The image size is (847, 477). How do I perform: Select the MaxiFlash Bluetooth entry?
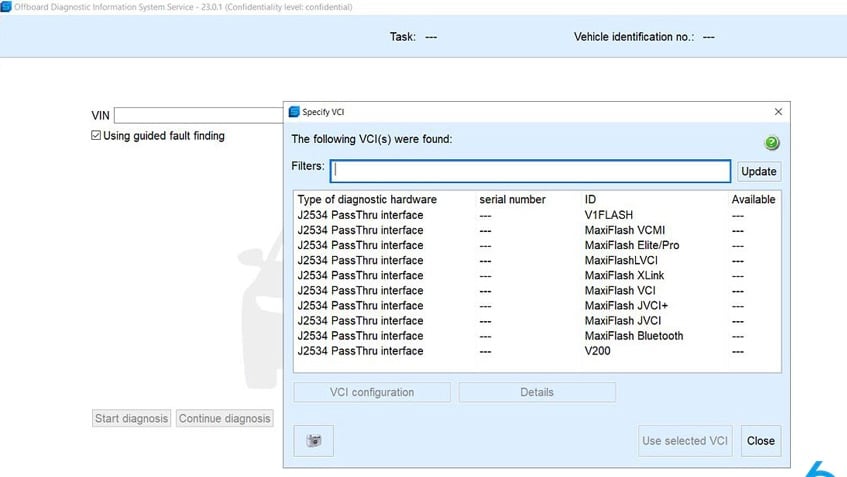pyautogui.click(x=536, y=336)
